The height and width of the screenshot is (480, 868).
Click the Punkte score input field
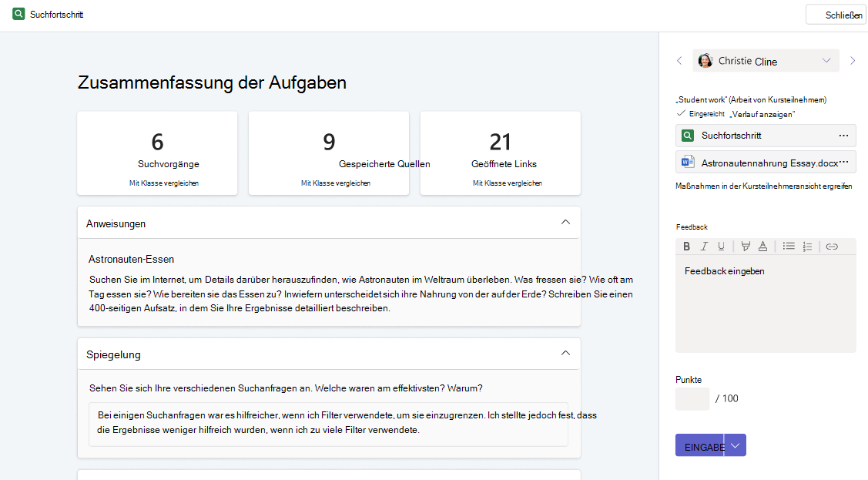point(692,398)
